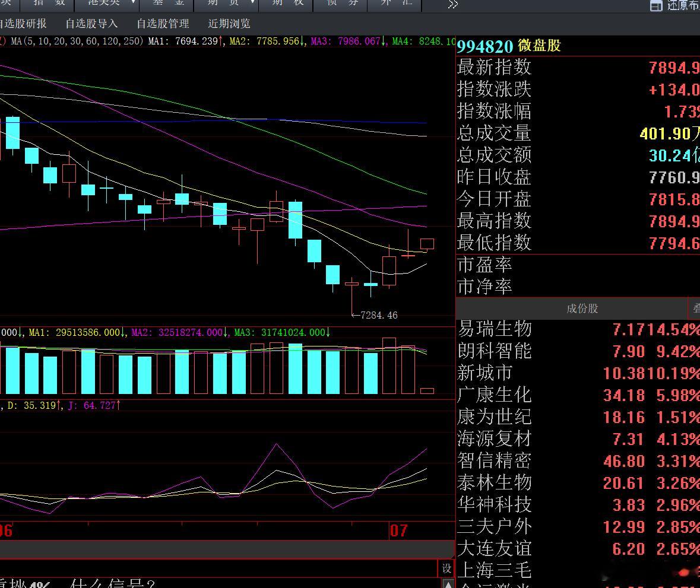Click the lowest price label 7284.46

coord(379,316)
